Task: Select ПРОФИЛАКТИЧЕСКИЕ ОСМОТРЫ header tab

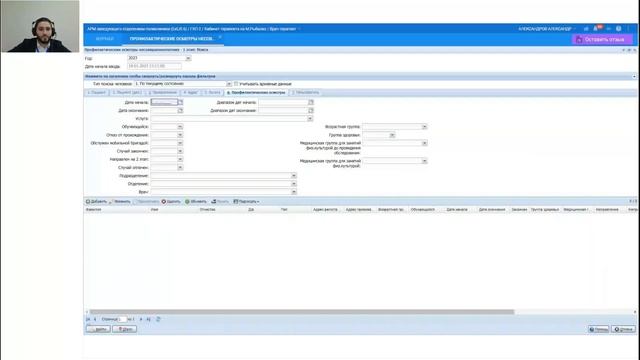Action: point(171,39)
